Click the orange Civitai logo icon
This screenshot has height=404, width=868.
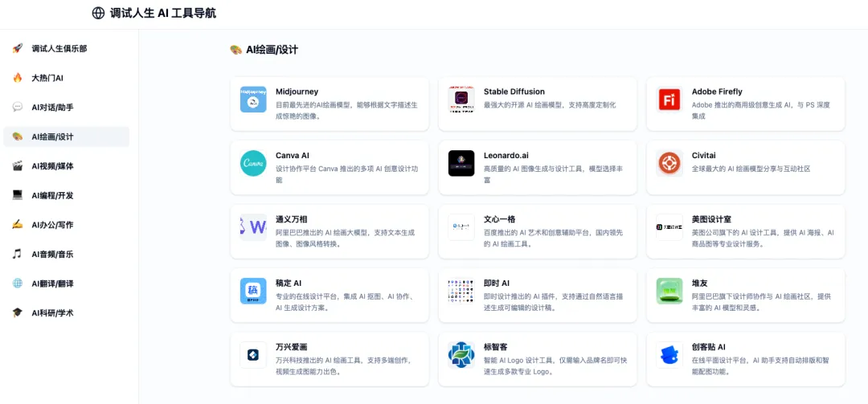(x=669, y=163)
